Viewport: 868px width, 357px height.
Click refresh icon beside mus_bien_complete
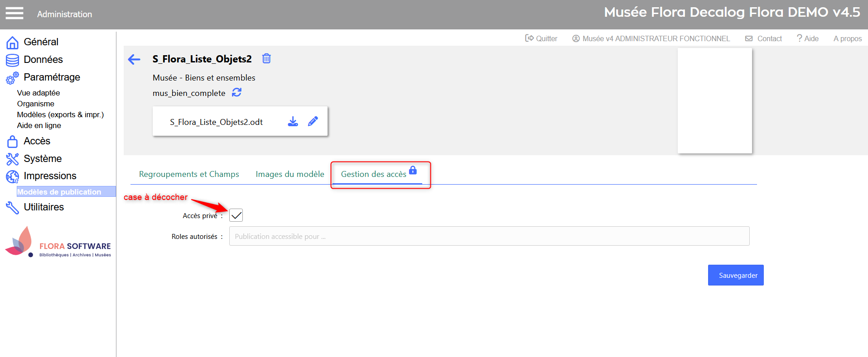tap(236, 92)
